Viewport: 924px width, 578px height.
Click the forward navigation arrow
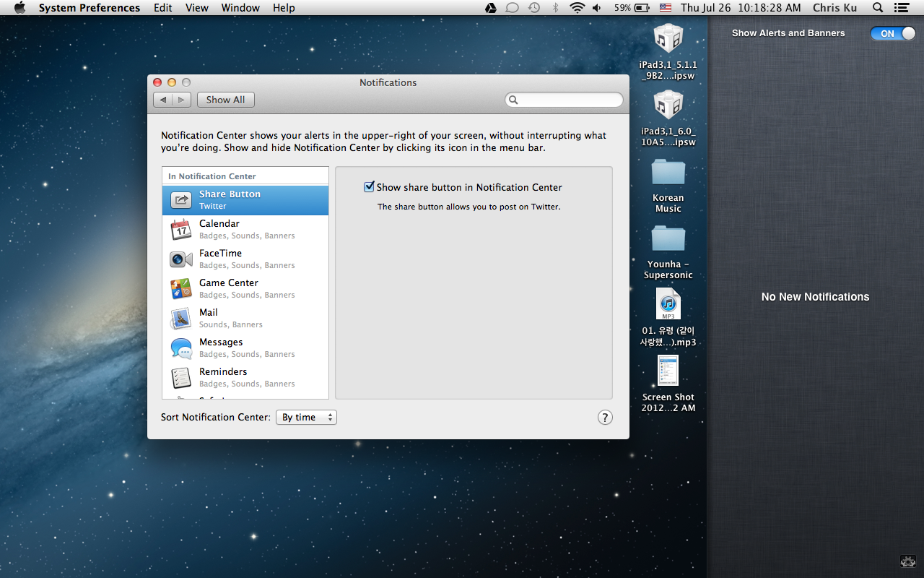[182, 100]
